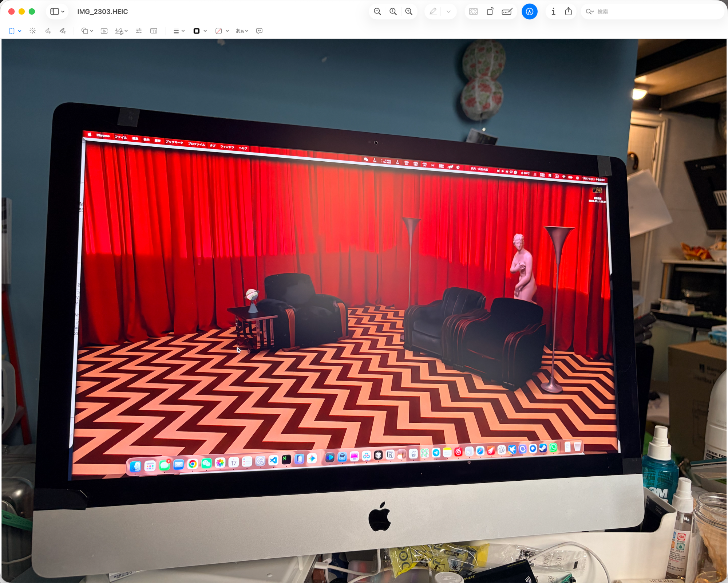Screen dimensions: 728x583
Task: Toggle the highlight pen tool
Action: click(x=433, y=12)
